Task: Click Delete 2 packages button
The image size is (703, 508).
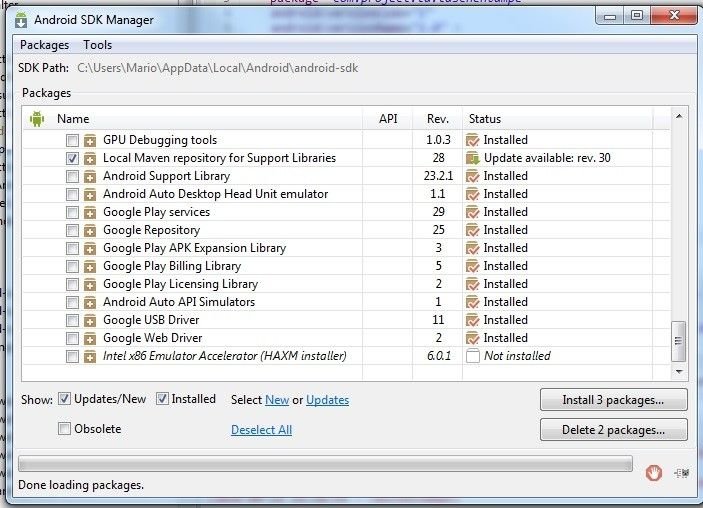Action: coord(613,430)
